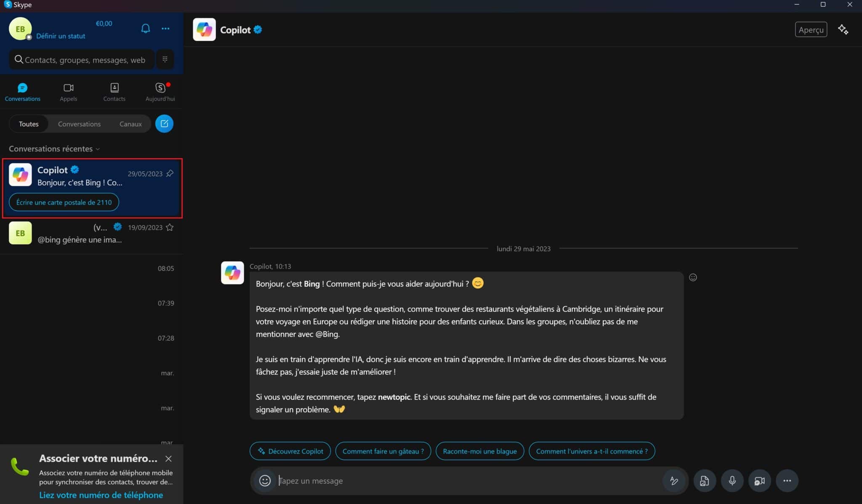Click the Découvrez Copilot suggestion
The height and width of the screenshot is (504, 862).
tap(290, 451)
